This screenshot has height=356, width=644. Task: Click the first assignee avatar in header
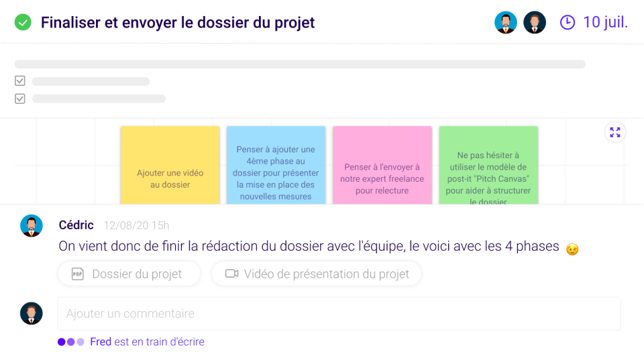click(x=506, y=23)
